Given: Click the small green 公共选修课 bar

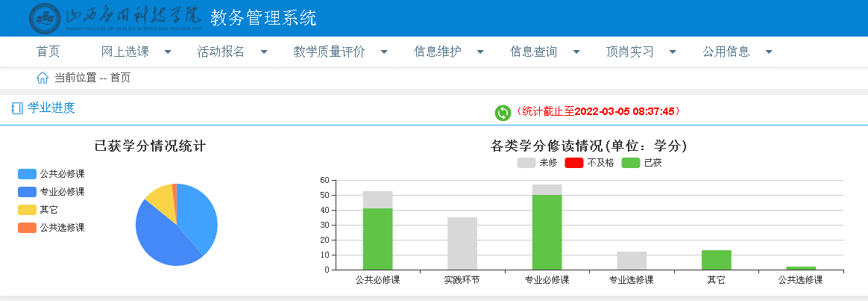Looking at the screenshot, I should click(x=801, y=268).
